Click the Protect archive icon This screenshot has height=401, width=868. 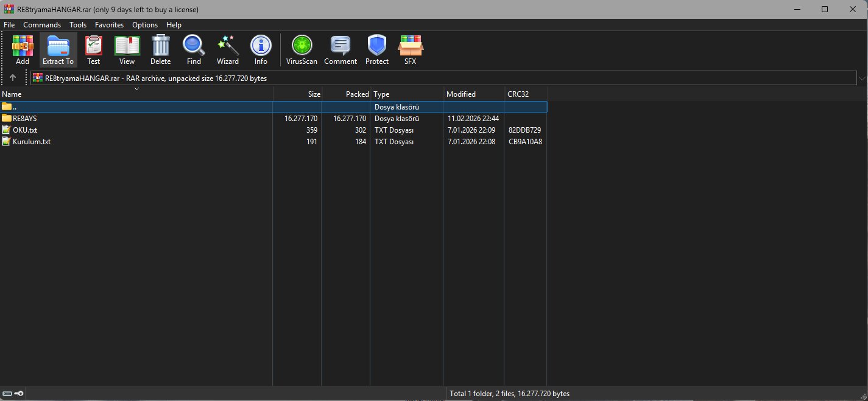coord(376,49)
